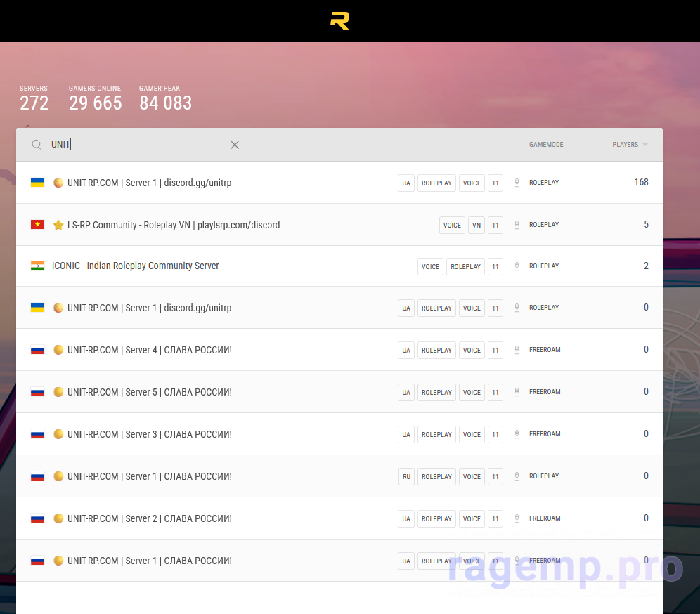Click coin icon on Server 4 row
Screen dimensions: 700x614
click(x=58, y=350)
